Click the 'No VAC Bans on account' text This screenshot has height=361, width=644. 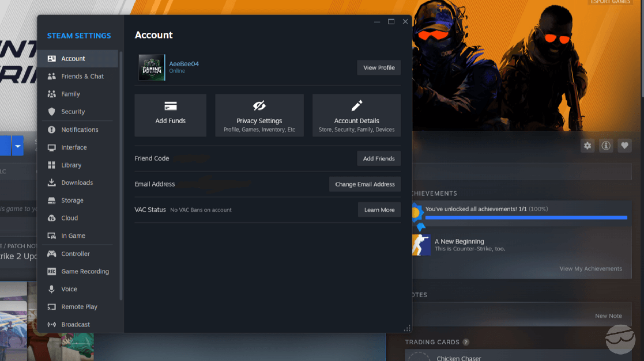pyautogui.click(x=201, y=210)
